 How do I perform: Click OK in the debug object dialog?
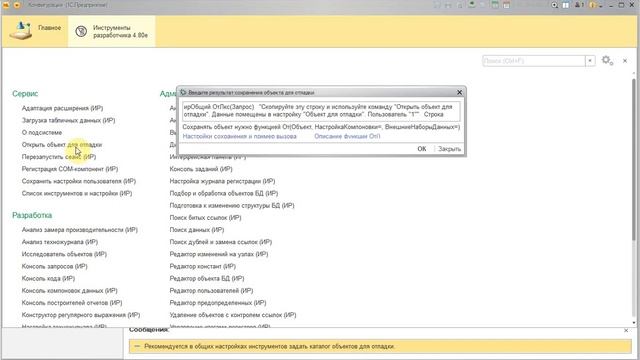[422, 149]
